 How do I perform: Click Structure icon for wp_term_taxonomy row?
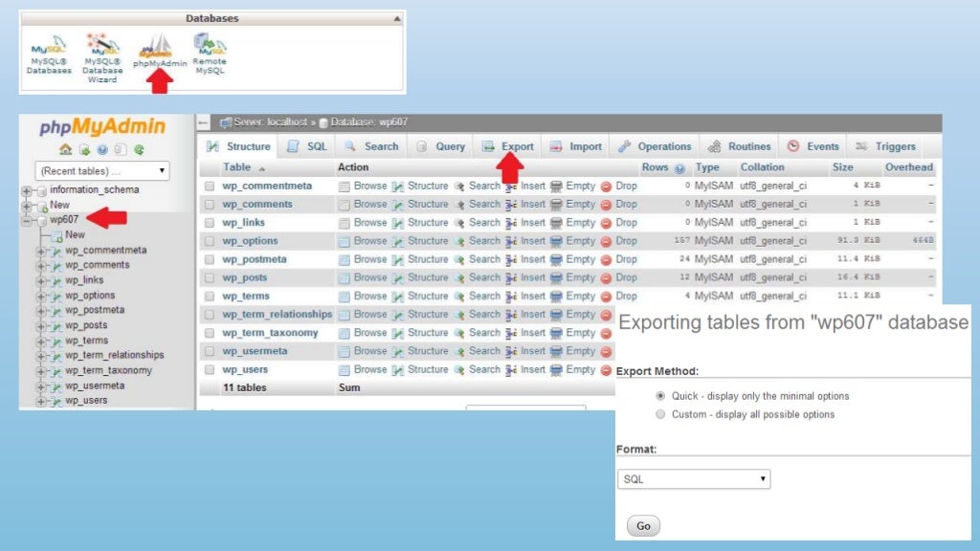[x=397, y=333]
